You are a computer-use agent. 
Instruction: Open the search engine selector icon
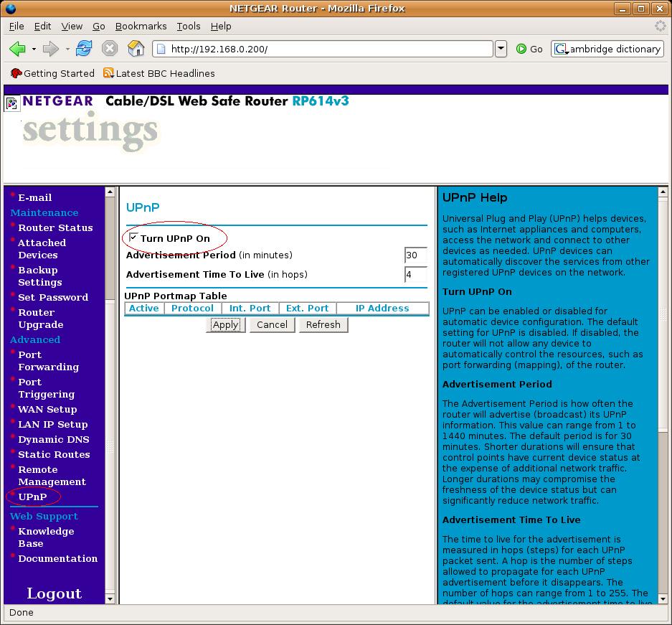[561, 49]
